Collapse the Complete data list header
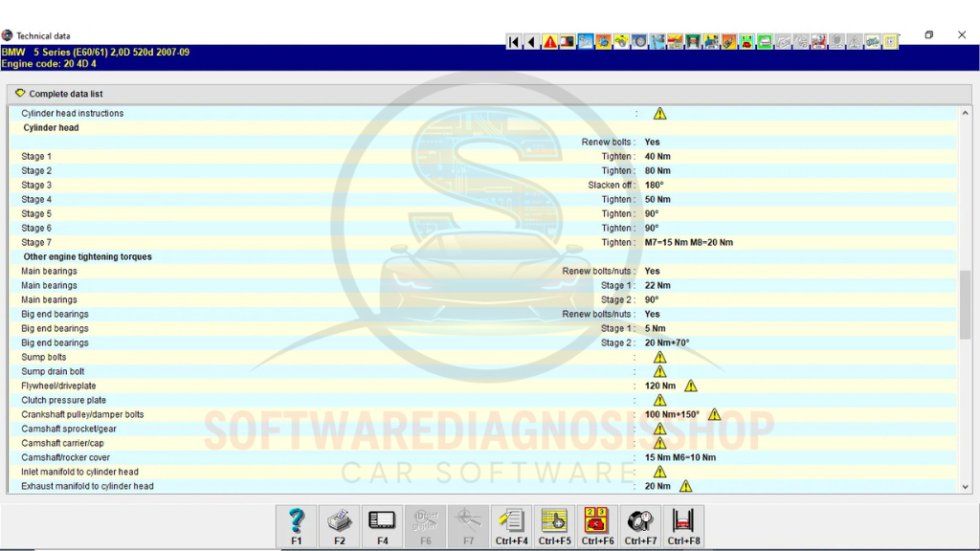980x551 pixels. (x=20, y=94)
